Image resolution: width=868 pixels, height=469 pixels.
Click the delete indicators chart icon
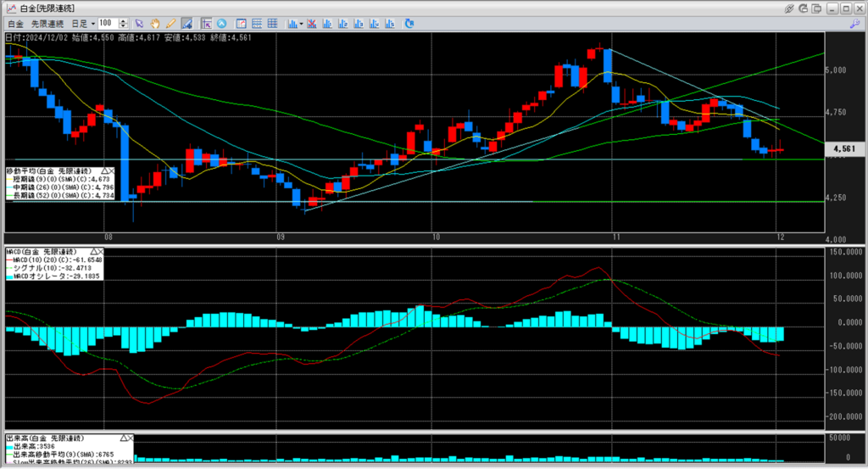(x=312, y=23)
